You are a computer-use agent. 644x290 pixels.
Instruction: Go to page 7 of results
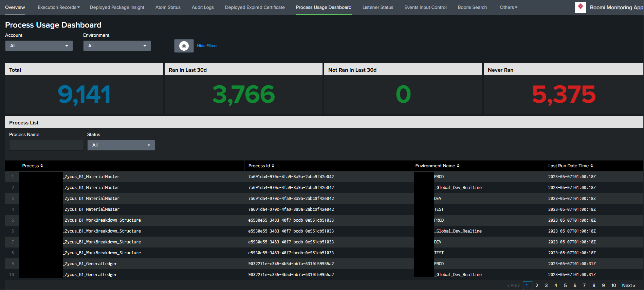pos(584,286)
